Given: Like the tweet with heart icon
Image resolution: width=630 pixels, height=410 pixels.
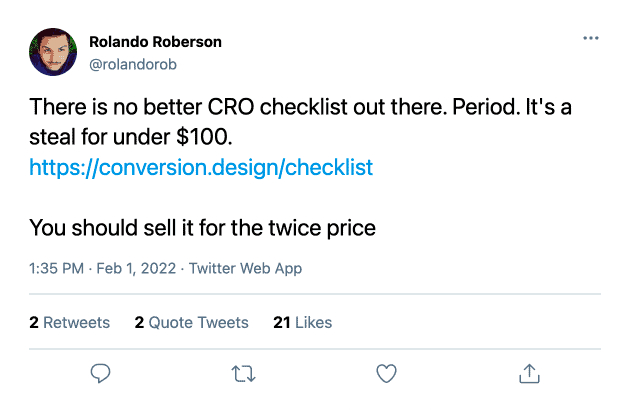Looking at the screenshot, I should (386, 374).
